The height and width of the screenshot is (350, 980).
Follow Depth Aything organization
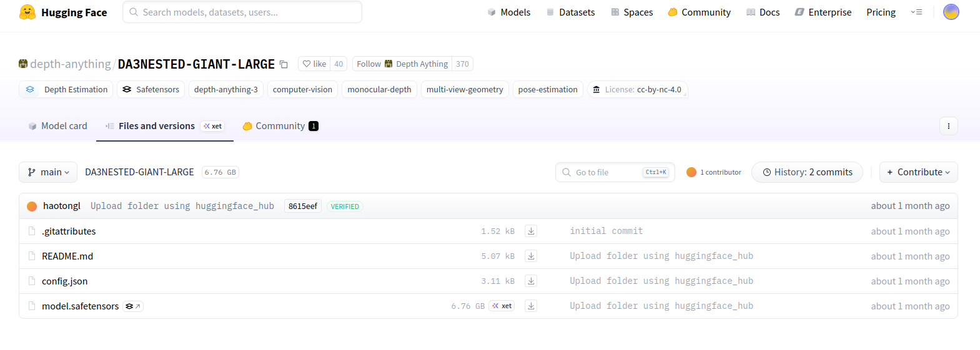pos(402,64)
